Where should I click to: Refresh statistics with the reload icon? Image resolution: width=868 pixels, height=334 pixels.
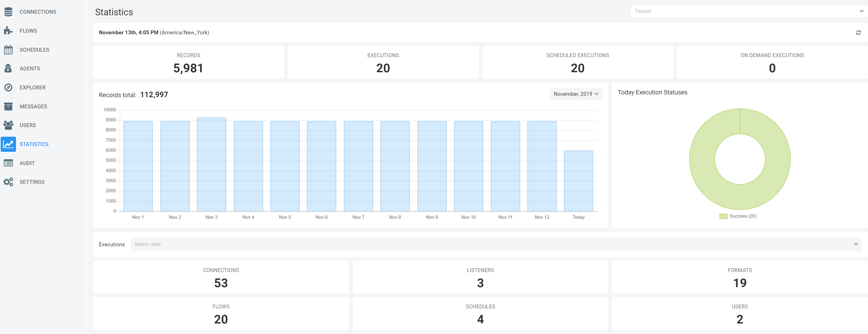click(x=858, y=33)
